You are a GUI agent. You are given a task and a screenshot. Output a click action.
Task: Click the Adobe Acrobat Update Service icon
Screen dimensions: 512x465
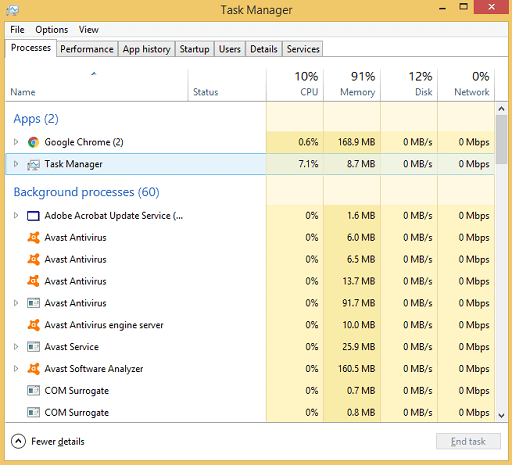coord(33,216)
